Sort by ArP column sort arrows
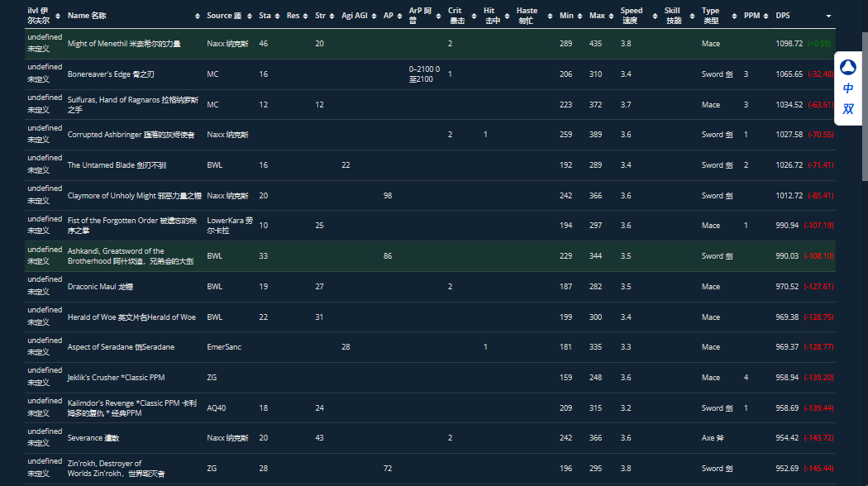This screenshot has height=486, width=868. (438, 16)
